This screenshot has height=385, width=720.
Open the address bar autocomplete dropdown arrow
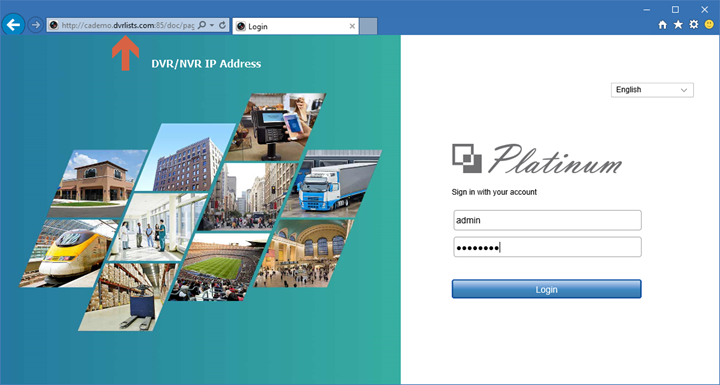tap(212, 26)
